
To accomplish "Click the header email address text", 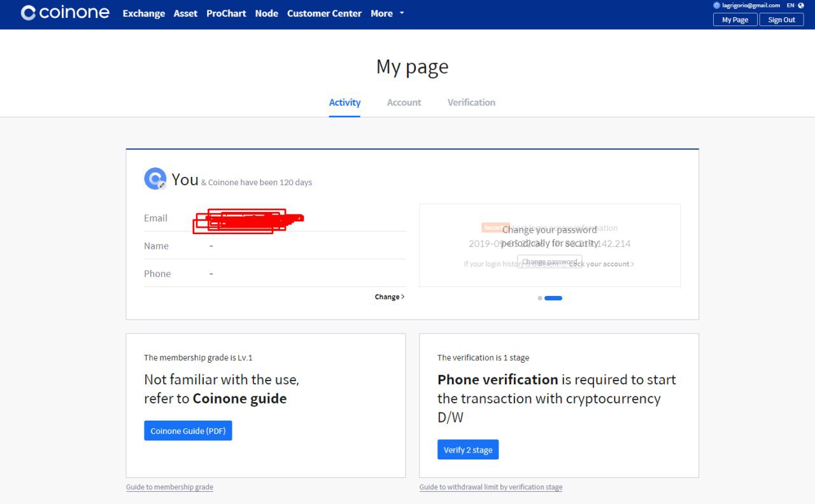I will pyautogui.click(x=751, y=5).
